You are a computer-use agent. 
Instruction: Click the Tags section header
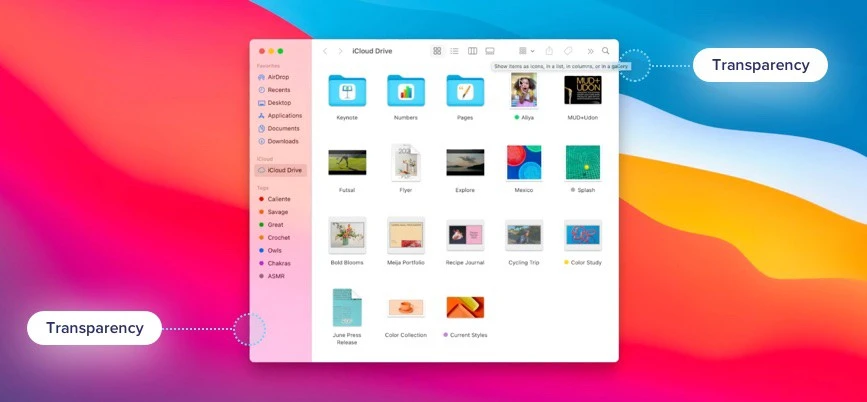[x=263, y=188]
